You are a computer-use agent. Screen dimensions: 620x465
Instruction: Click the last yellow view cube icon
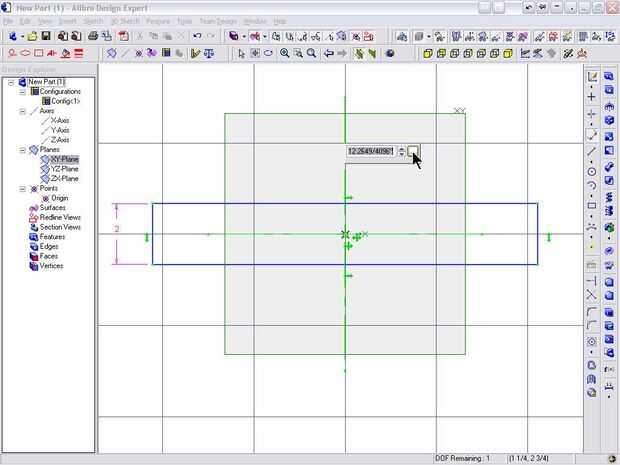coord(508,53)
